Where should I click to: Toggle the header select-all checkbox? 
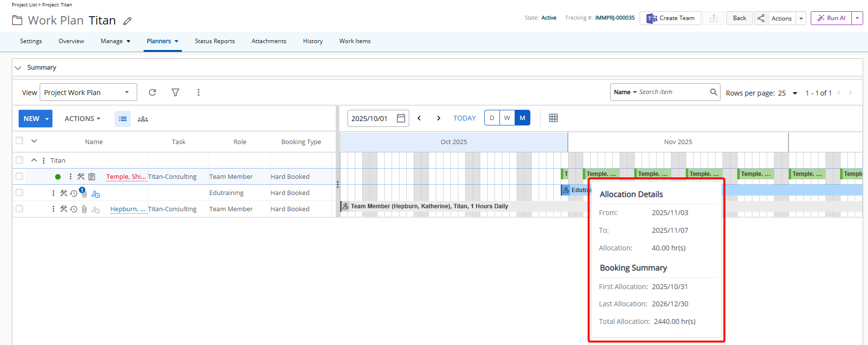[20, 141]
